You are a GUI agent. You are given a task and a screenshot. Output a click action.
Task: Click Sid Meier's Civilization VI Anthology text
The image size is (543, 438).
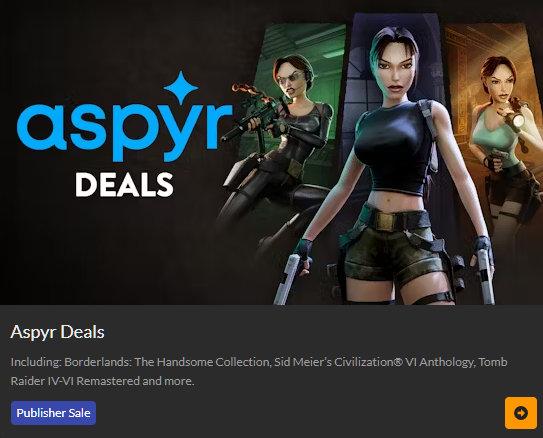tap(374, 362)
